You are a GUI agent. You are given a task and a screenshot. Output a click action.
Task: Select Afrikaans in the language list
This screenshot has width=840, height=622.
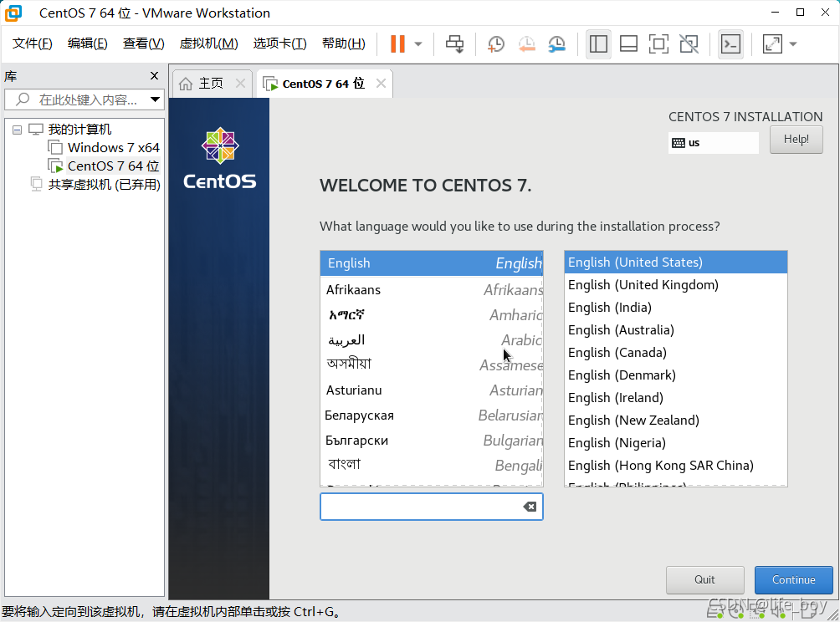431,289
